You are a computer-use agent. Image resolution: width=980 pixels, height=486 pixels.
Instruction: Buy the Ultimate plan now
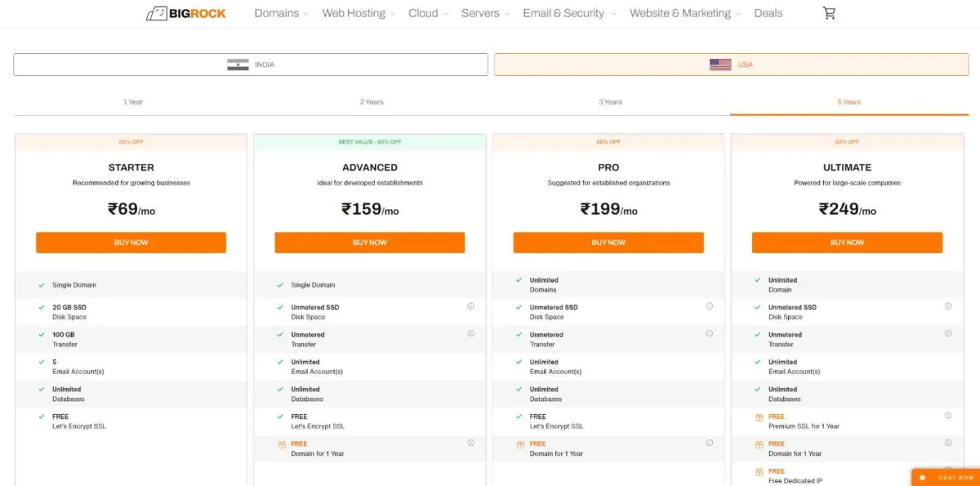[x=847, y=243]
